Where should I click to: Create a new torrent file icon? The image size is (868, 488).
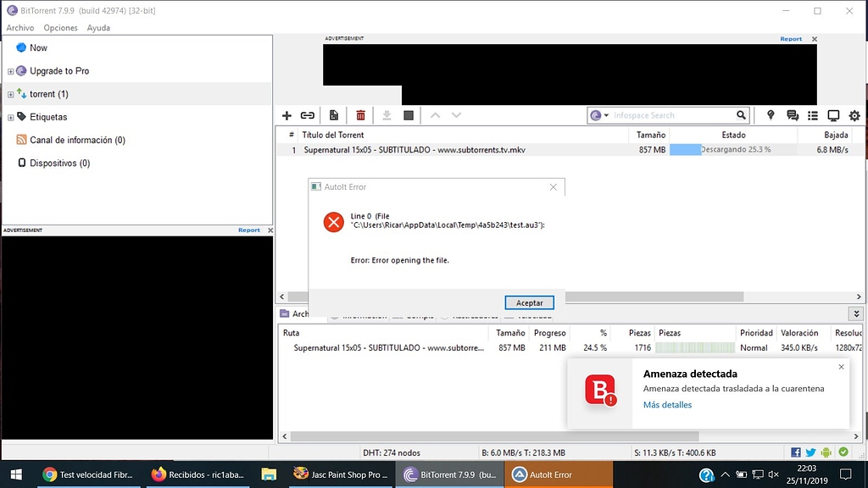pyautogui.click(x=335, y=115)
